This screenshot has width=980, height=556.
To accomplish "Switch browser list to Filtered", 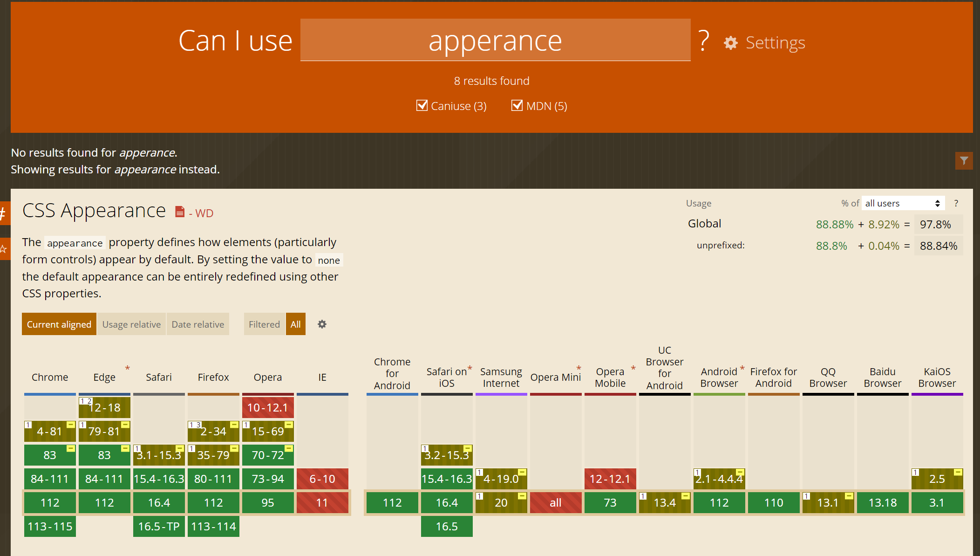I will coord(264,324).
